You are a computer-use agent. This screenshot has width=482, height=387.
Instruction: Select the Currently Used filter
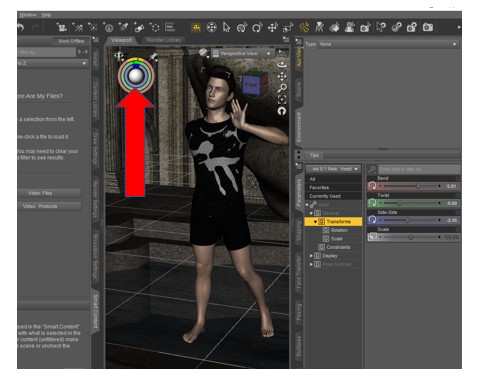pos(333,196)
